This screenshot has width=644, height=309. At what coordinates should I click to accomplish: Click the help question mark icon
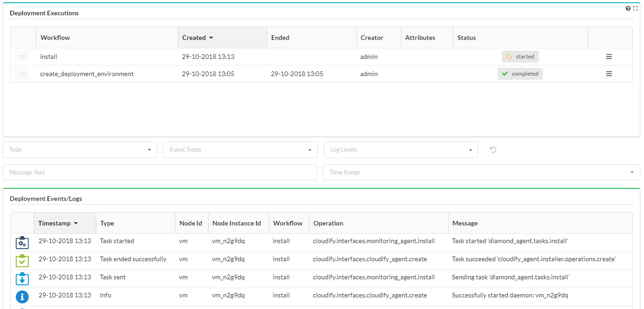[x=628, y=8]
